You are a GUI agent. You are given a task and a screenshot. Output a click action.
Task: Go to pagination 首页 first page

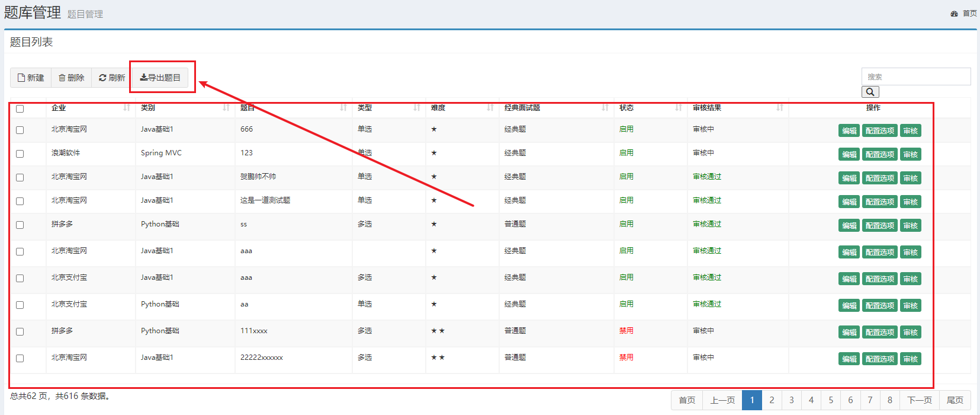[x=687, y=400]
